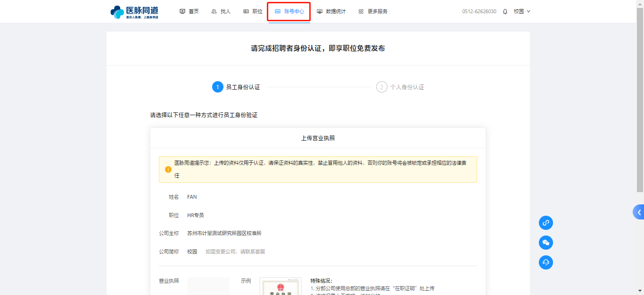
Task: Open the WeChat floating icon
Action: click(546, 243)
